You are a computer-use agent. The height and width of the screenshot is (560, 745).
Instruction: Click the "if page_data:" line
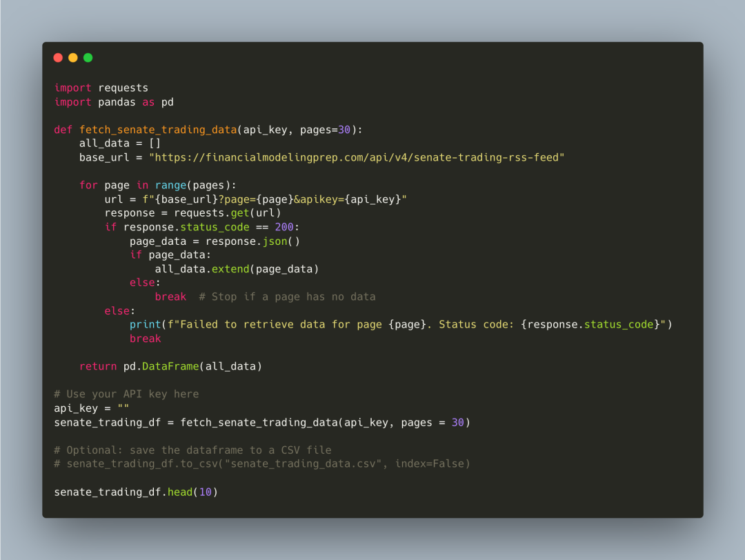pyautogui.click(x=170, y=255)
